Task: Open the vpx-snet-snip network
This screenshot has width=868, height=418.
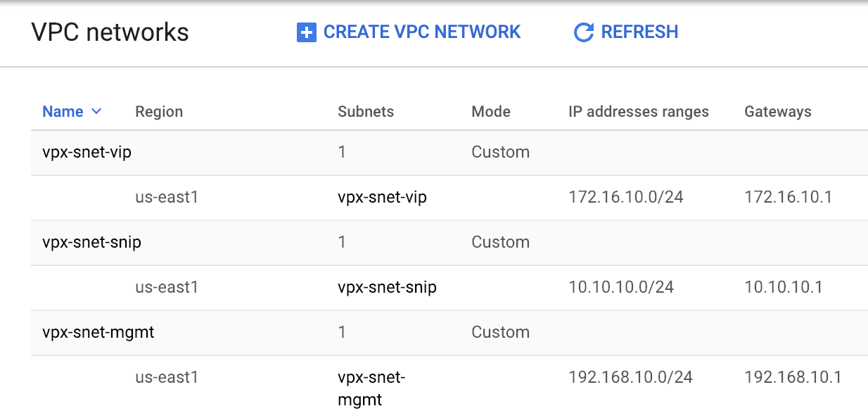Action: [x=91, y=242]
